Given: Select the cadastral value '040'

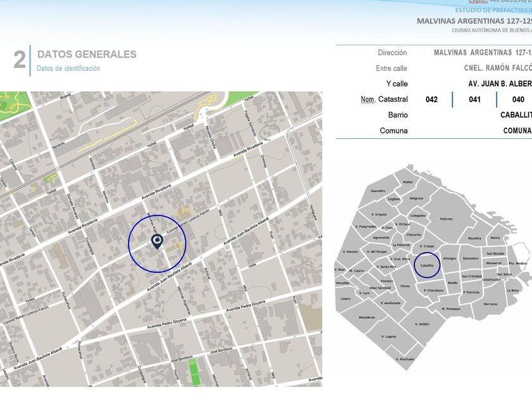Looking at the screenshot, I should pos(518,99).
